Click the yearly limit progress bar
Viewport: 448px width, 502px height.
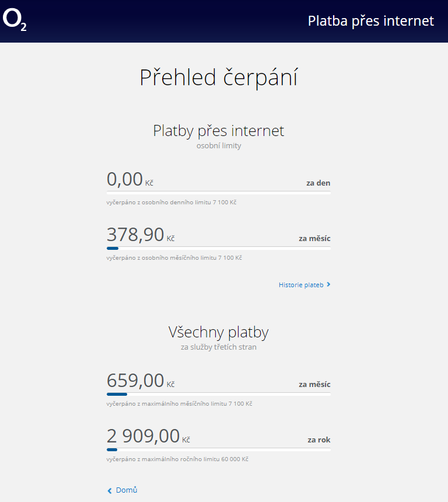pyautogui.click(x=218, y=449)
